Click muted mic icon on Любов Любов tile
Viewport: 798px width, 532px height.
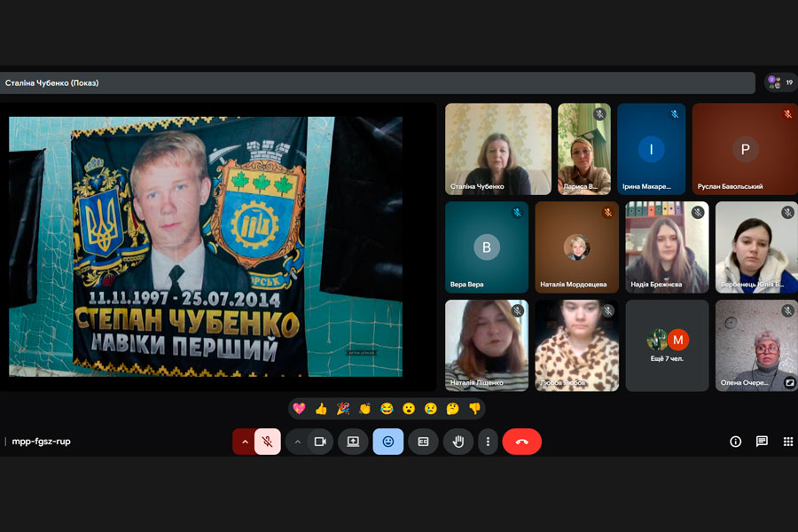(608, 310)
